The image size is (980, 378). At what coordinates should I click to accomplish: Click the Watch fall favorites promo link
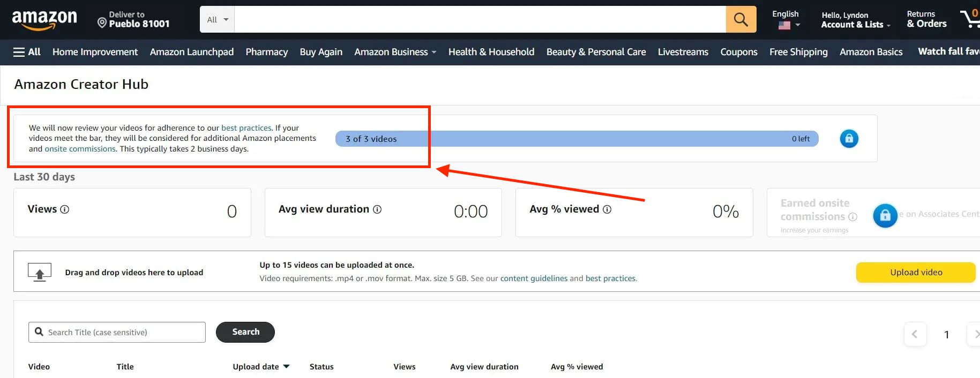(948, 51)
